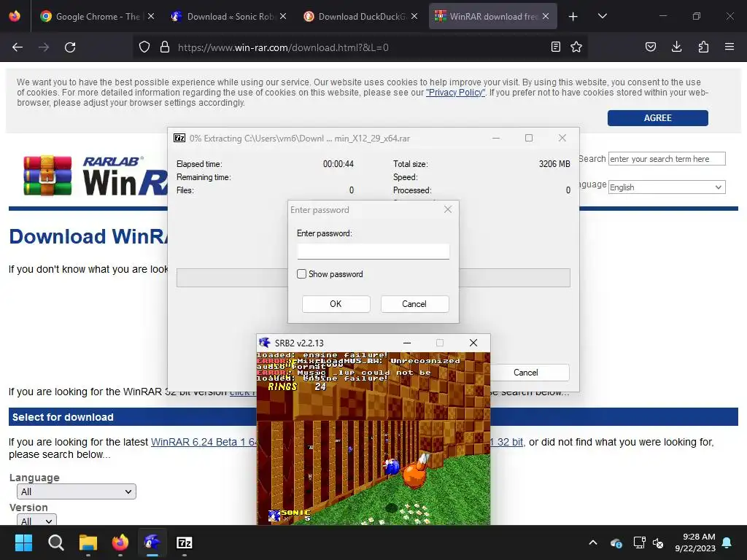
Task: Open the list all tabs dropdown
Action: (x=602, y=16)
